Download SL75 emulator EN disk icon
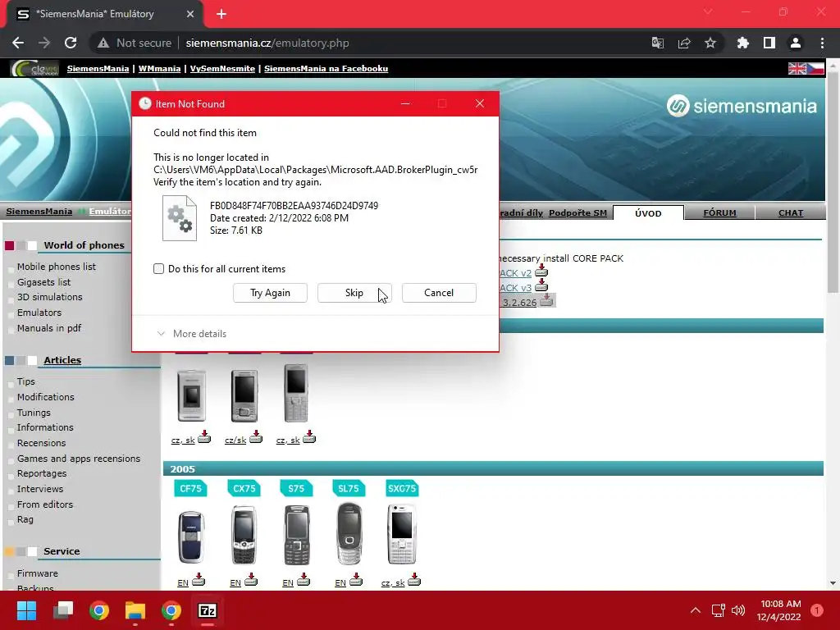Screen dimensions: 840x630 click(356, 580)
